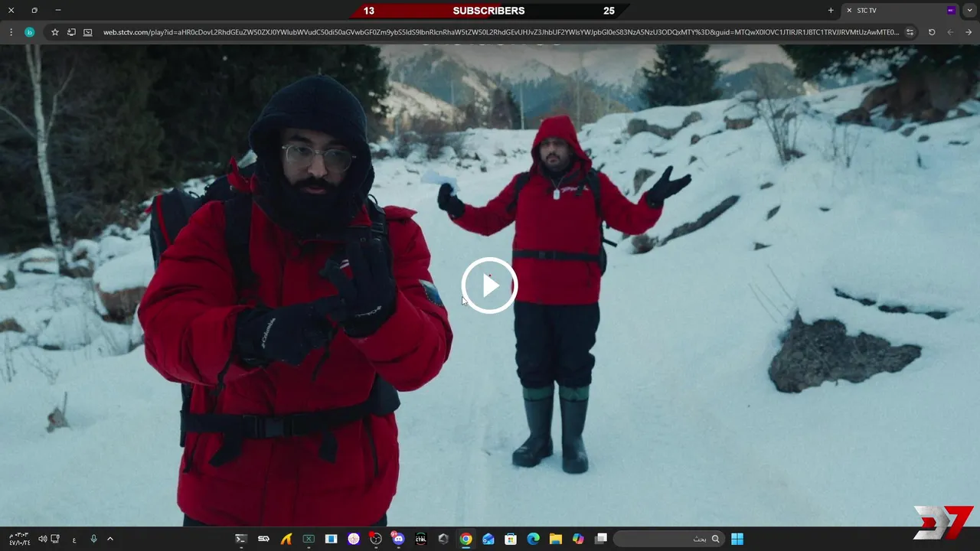Image resolution: width=980 pixels, height=551 pixels.
Task: Open File Explorer from taskbar
Action: pos(556,539)
